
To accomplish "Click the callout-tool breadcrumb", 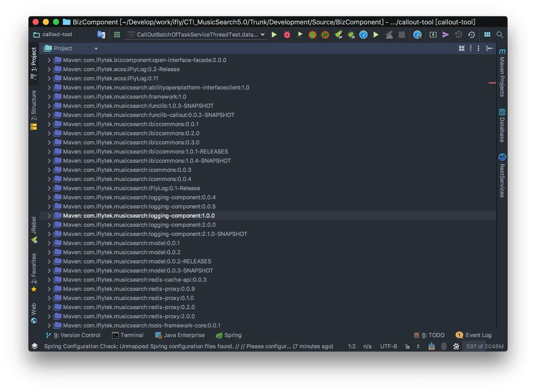I will 57,34.
